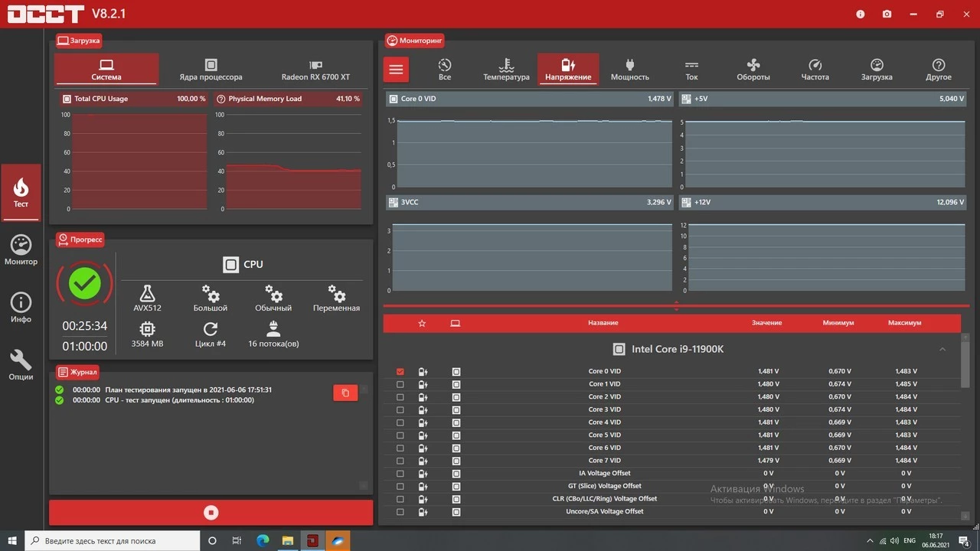
Task: Sort by the Максимум column header
Action: tap(905, 323)
